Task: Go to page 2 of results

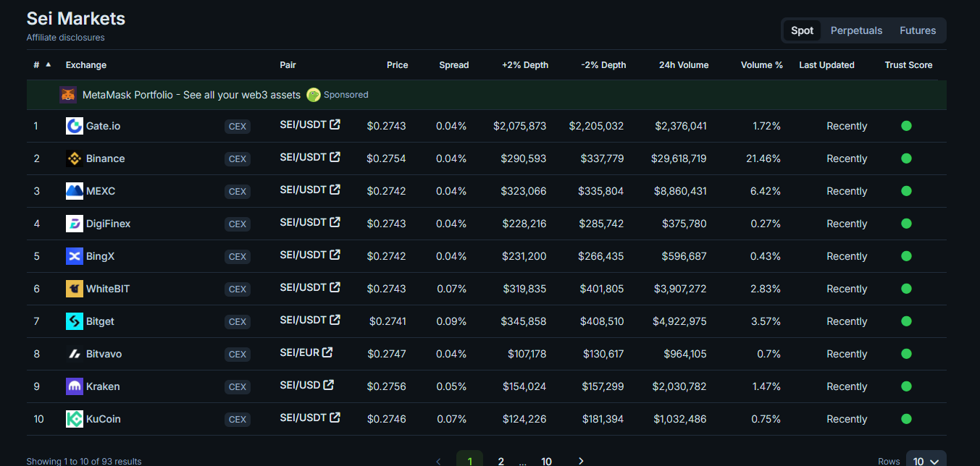Action: pyautogui.click(x=501, y=461)
